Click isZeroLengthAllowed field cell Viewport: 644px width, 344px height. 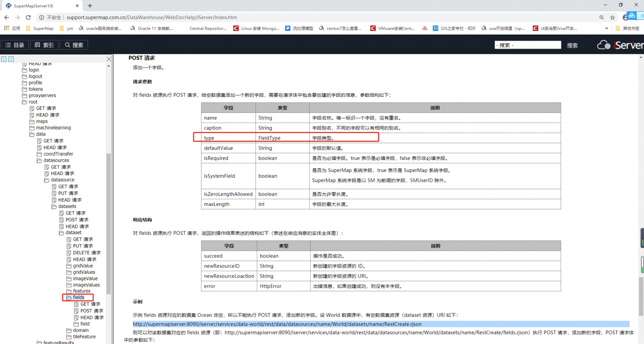228,194
